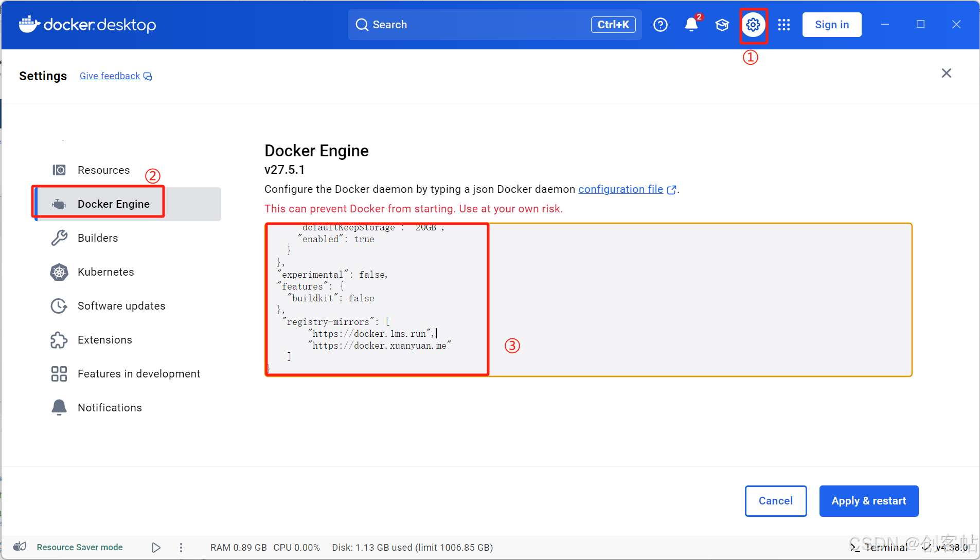This screenshot has width=980, height=560.
Task: Click the CPU 0.00% status entry
Action: (296, 548)
